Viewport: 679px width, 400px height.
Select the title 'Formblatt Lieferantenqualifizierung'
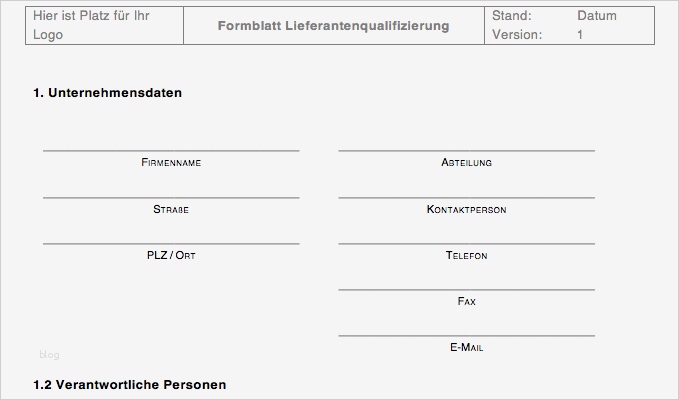333,26
